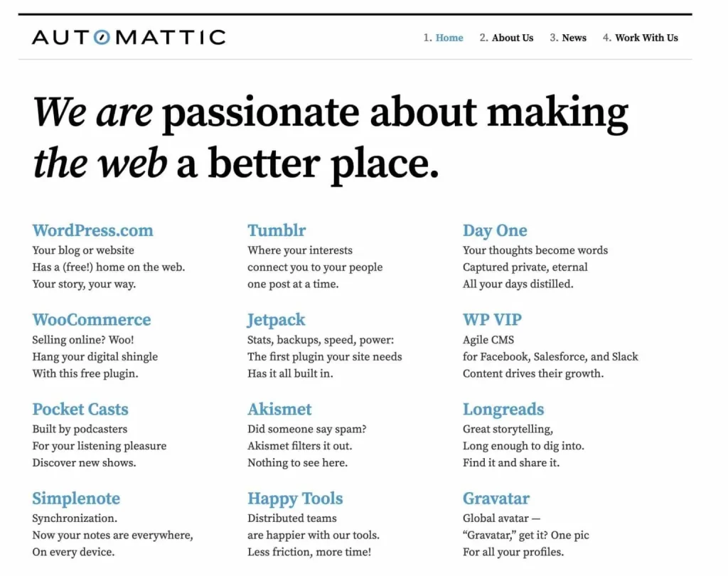Viewport: 728px width, 576px height.
Task: Click the WooCommerce heading
Action: [92, 320]
